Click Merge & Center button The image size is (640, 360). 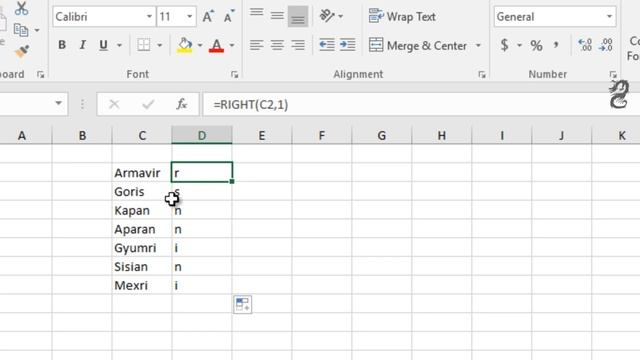tap(418, 45)
